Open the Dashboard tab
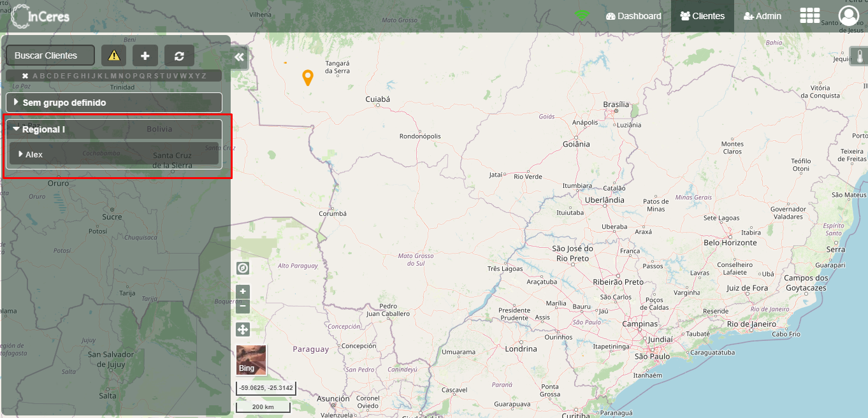The width and height of the screenshot is (868, 418). click(x=633, y=16)
